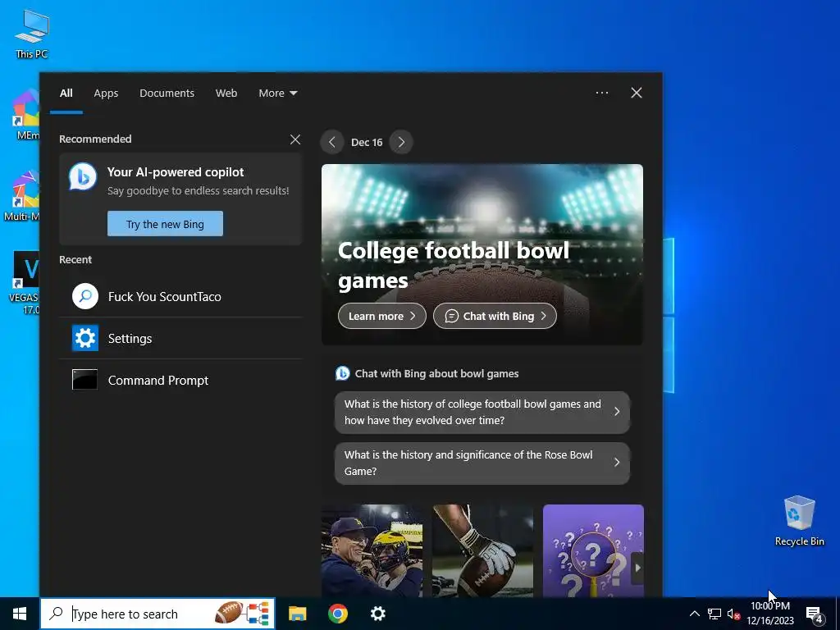Click the recent search magnifier icon

click(85, 296)
